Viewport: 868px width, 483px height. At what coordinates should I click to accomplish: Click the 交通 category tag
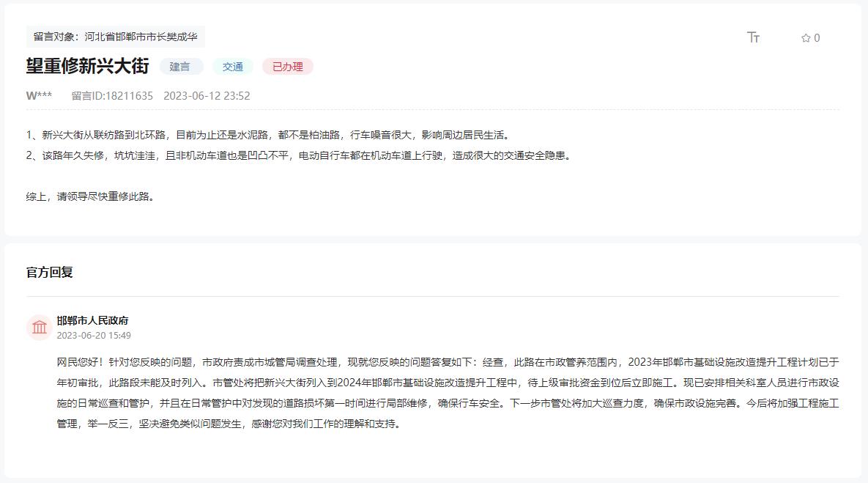(232, 67)
